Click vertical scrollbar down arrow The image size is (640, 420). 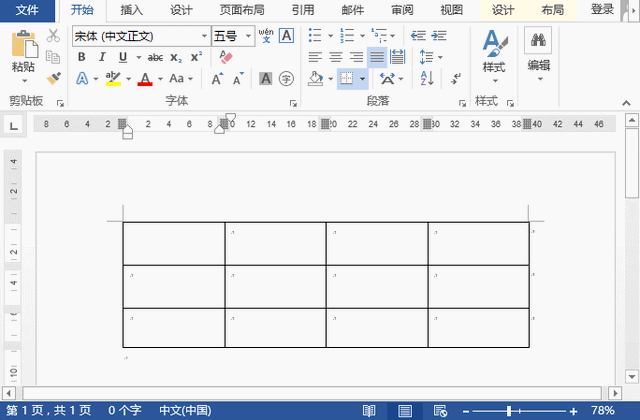click(632, 376)
